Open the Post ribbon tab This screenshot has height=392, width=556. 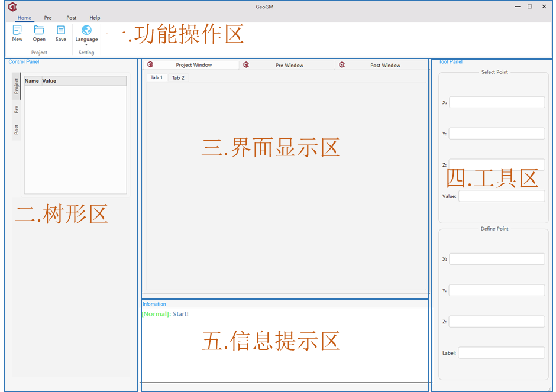(x=72, y=18)
